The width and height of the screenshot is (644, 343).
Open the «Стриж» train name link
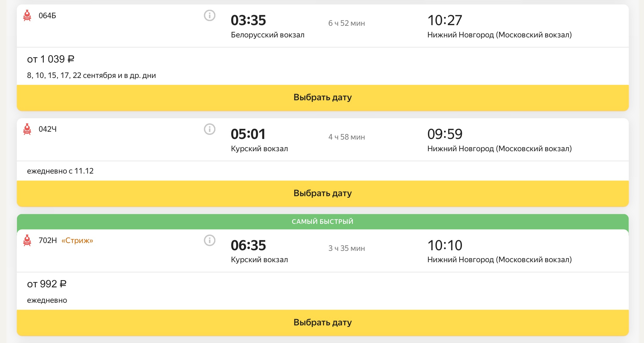pos(77,241)
